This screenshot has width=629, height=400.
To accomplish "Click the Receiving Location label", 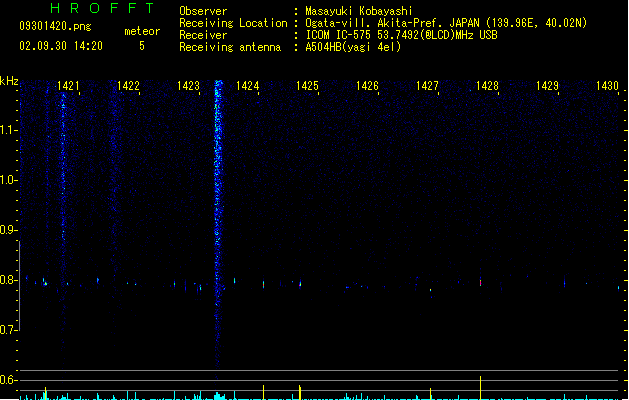I will pos(233,23).
